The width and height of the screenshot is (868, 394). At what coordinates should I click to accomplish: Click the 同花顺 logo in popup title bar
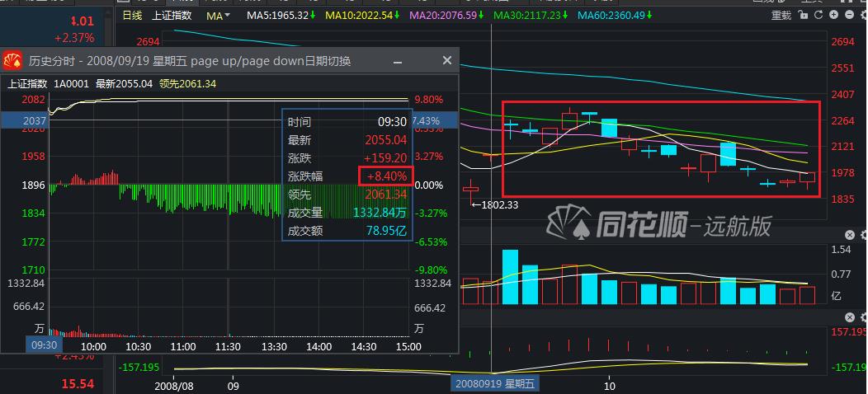click(12, 60)
